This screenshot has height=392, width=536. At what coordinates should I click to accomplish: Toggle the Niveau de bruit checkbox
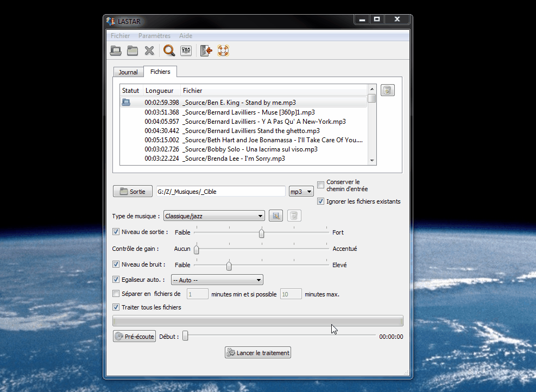click(x=116, y=264)
